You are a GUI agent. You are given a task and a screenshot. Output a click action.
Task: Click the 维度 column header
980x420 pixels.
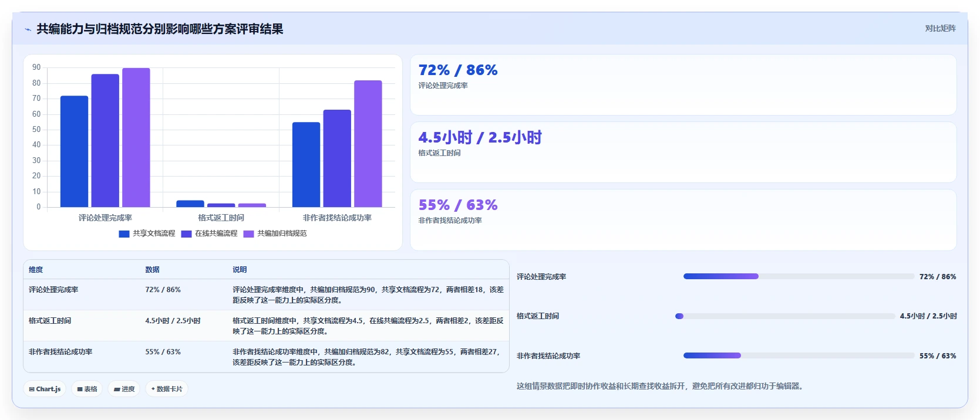tap(36, 270)
